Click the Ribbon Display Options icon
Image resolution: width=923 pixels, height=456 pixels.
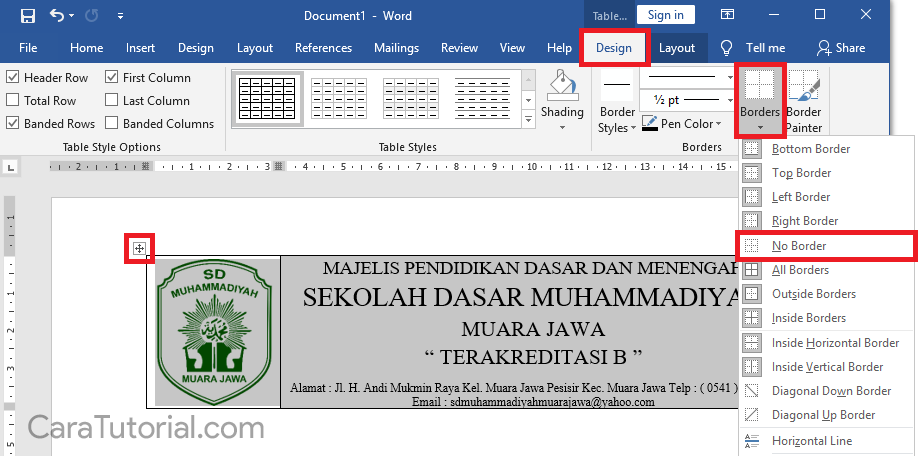pyautogui.click(x=727, y=15)
